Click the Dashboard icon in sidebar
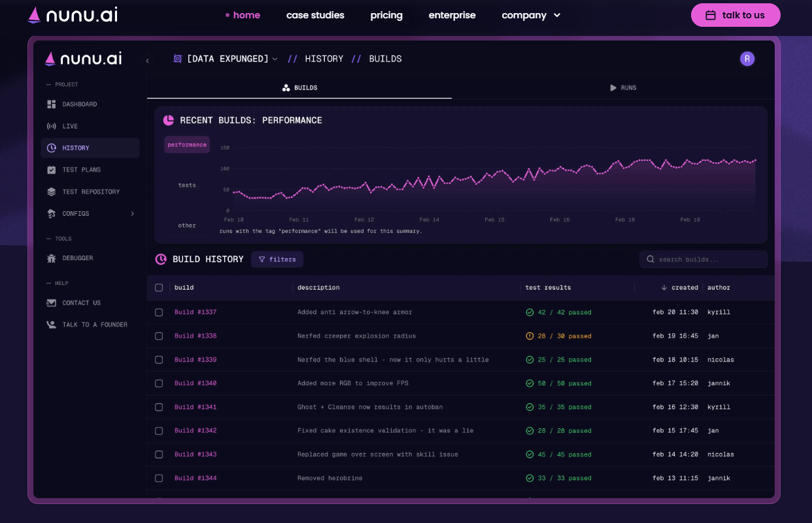The width and height of the screenshot is (812, 523). point(52,105)
